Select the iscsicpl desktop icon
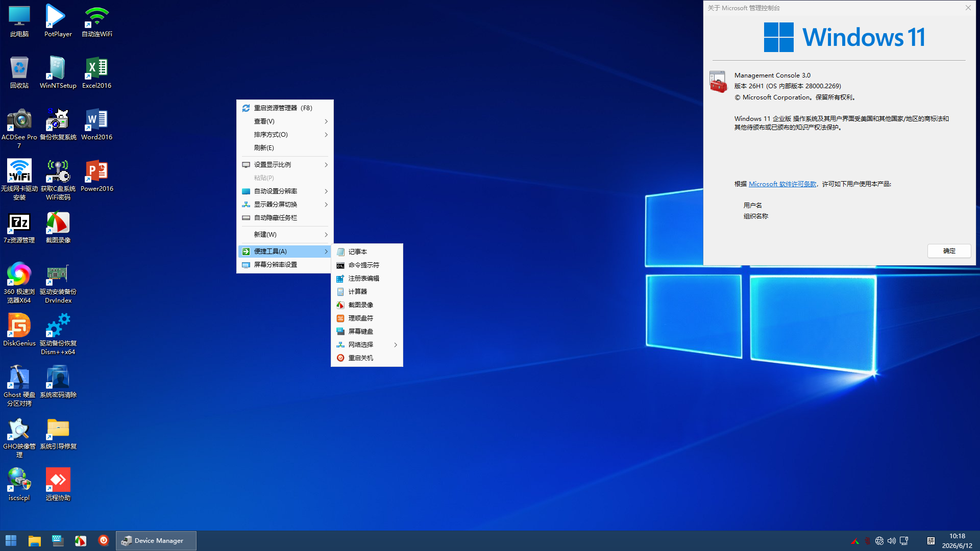The image size is (980, 551). pyautogui.click(x=19, y=485)
